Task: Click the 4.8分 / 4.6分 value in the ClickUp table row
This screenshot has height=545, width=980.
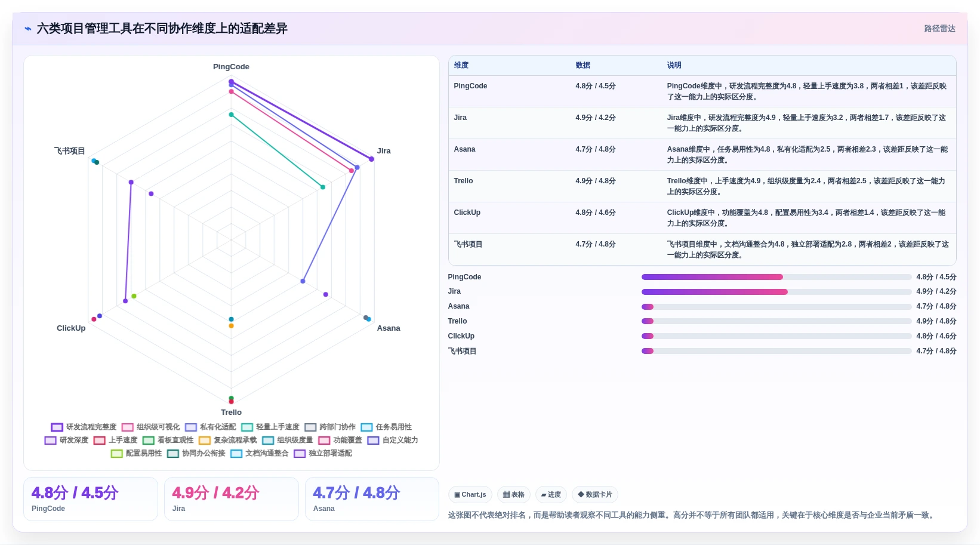Action: 596,213
